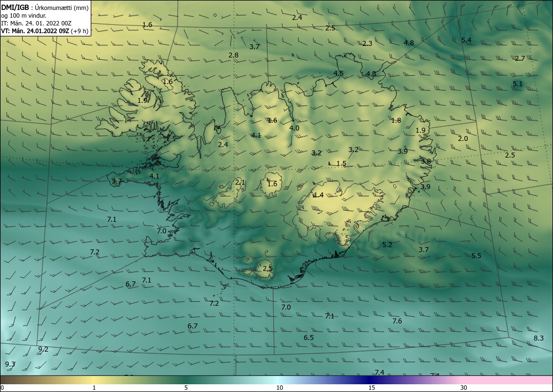Click the 3.8 value on the map
The width and height of the screenshot is (553, 392).
[x=426, y=161]
